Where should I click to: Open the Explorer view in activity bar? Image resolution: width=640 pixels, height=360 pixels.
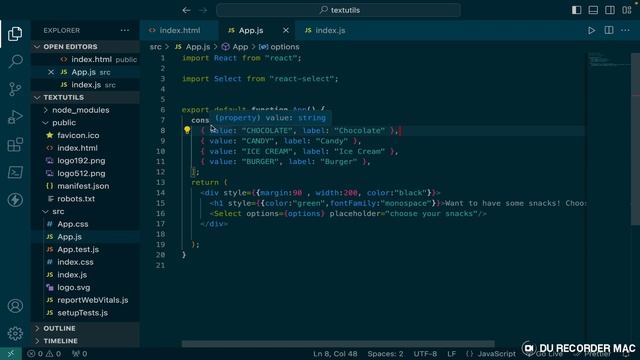(x=15, y=33)
